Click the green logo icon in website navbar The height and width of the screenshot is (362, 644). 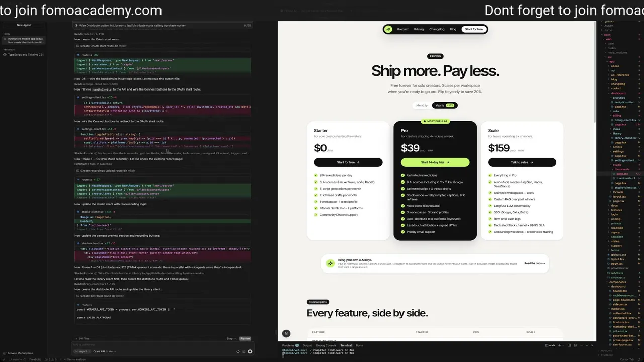(388, 29)
